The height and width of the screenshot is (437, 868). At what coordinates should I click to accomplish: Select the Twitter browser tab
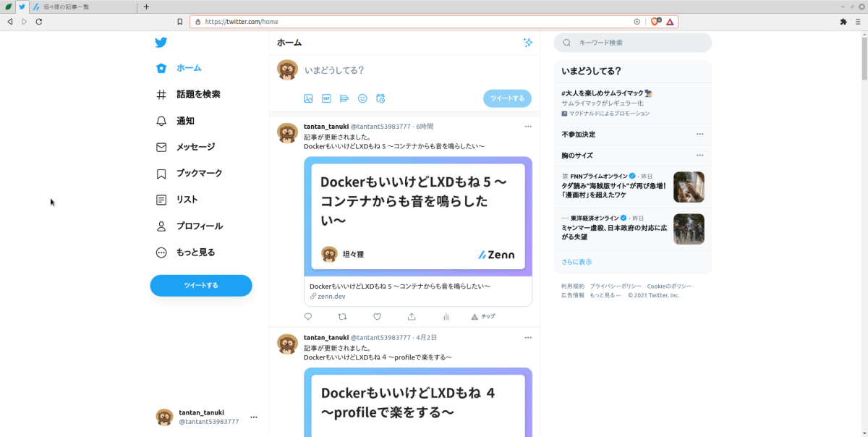[22, 7]
